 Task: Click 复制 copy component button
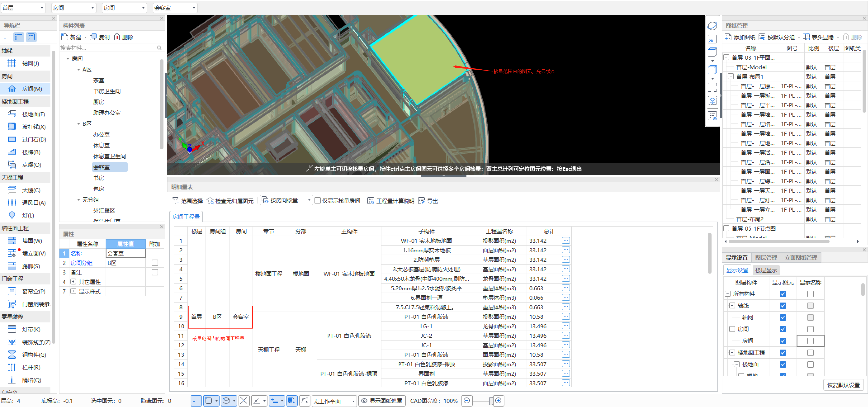[100, 37]
